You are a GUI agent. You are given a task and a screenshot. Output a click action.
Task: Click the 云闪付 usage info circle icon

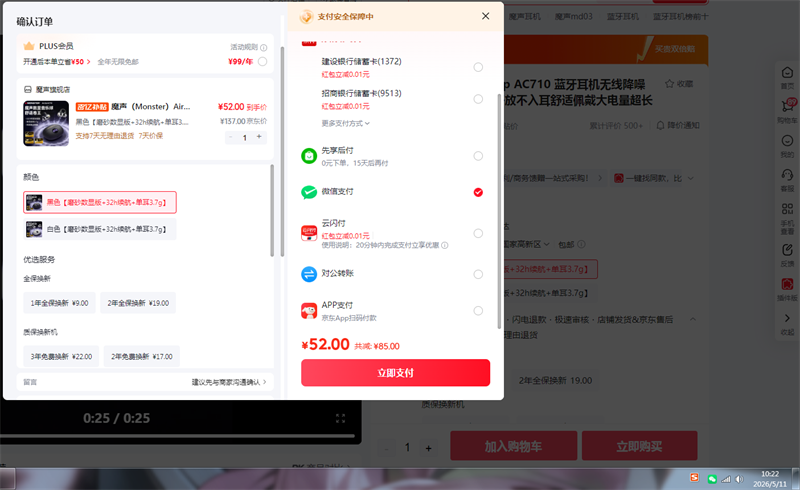(x=444, y=246)
